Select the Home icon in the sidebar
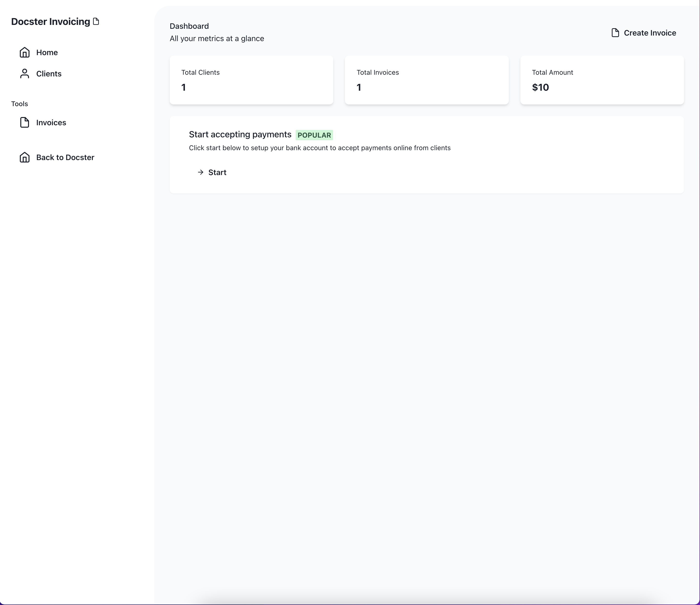This screenshot has width=700, height=605. click(x=25, y=52)
